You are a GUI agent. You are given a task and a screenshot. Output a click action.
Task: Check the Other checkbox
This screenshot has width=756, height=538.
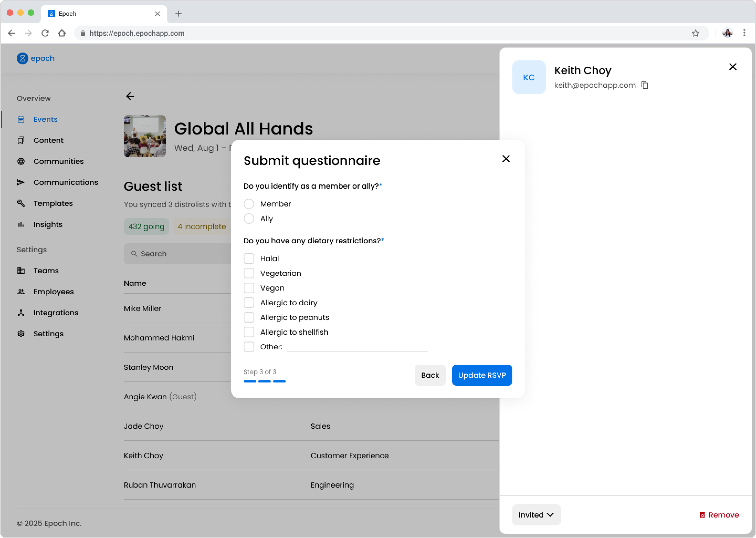click(249, 347)
